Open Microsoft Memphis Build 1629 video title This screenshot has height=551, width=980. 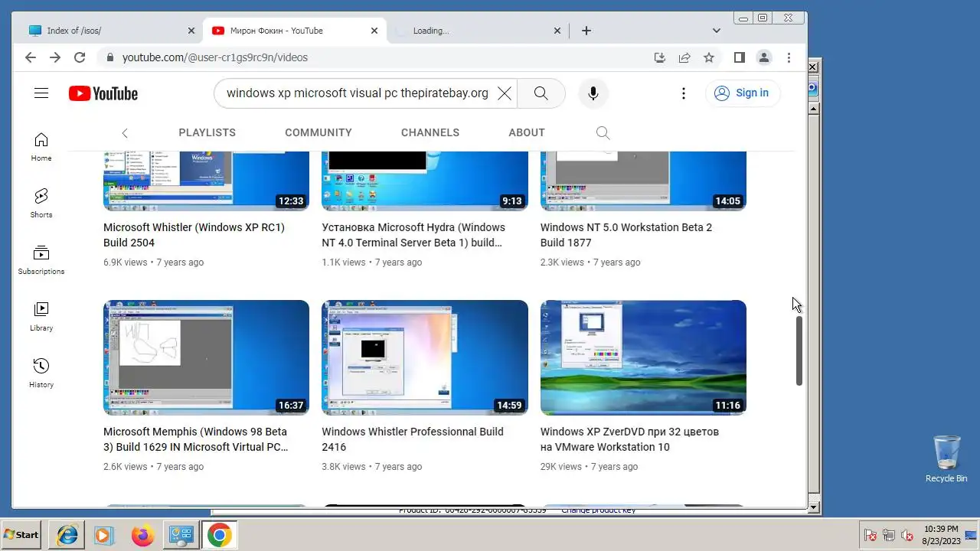coord(196,439)
